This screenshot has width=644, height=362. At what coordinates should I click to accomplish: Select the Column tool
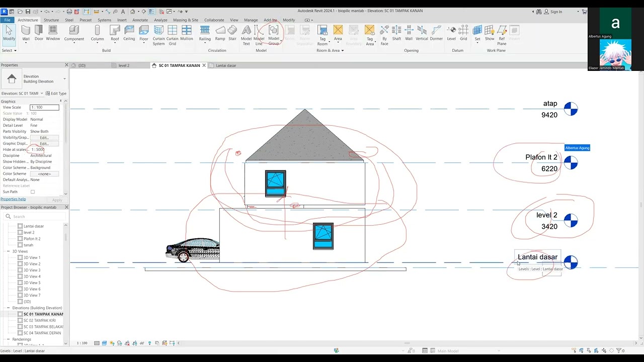click(97, 33)
